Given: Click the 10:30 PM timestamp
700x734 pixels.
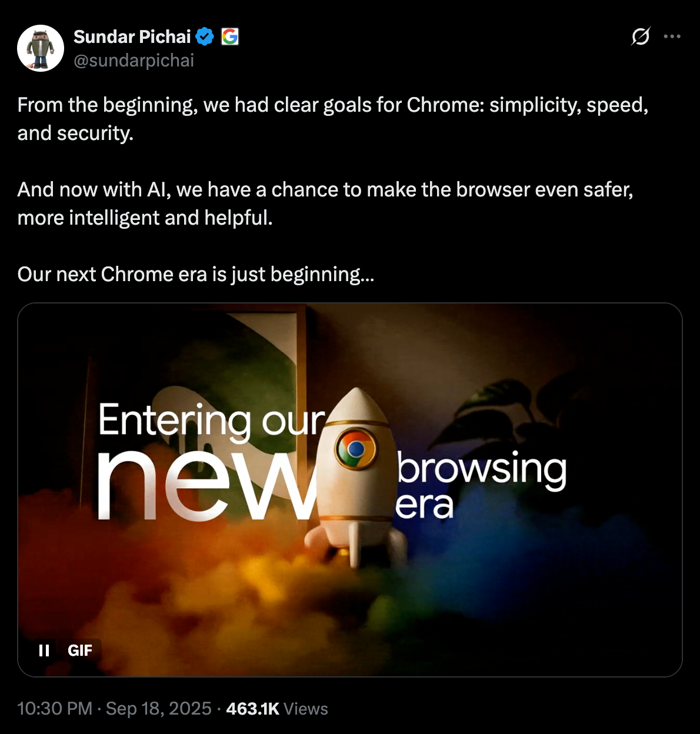Looking at the screenshot, I should point(55,709).
